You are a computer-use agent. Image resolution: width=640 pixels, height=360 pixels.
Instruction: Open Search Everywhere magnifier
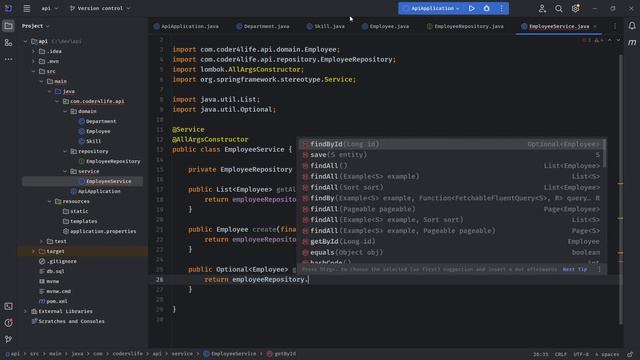tap(558, 8)
